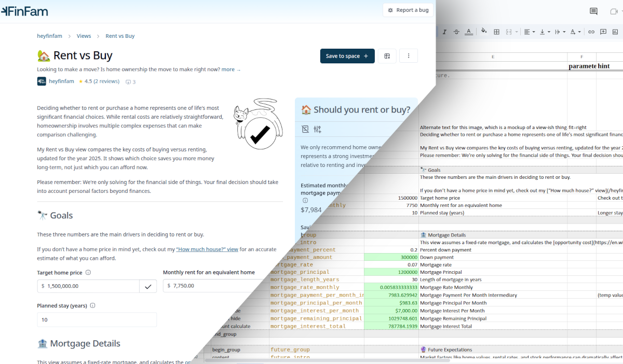Click the italic formatting icon
623x364 pixels.
point(444,32)
